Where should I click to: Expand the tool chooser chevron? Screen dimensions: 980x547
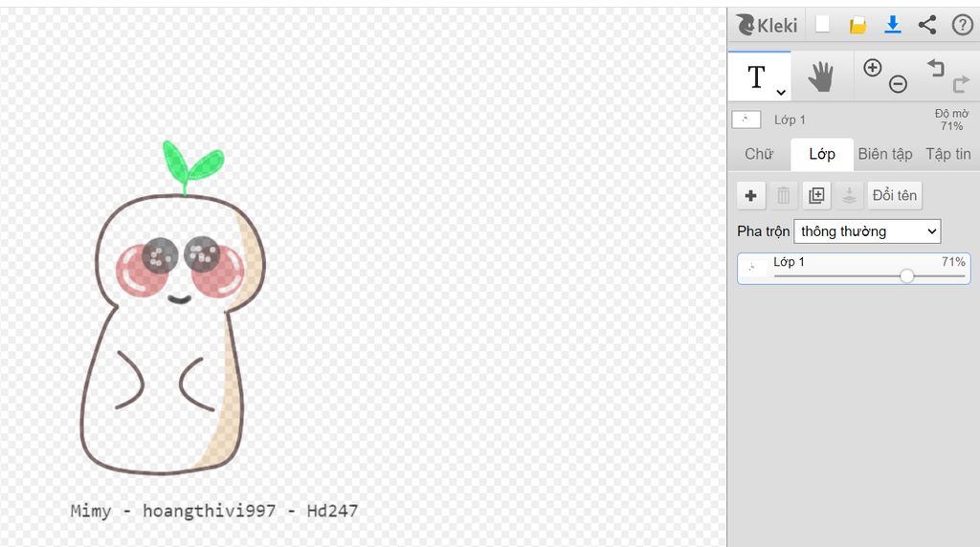click(x=781, y=93)
